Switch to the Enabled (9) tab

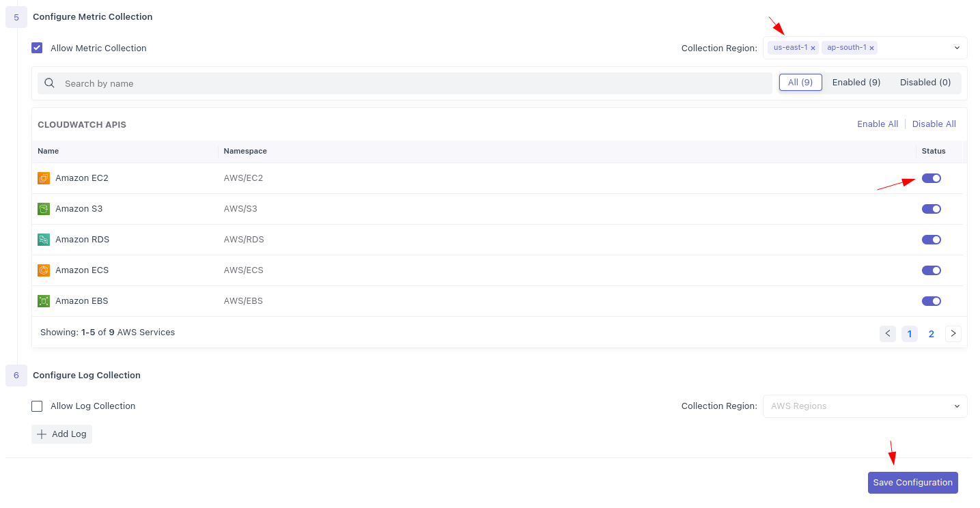pyautogui.click(x=856, y=83)
